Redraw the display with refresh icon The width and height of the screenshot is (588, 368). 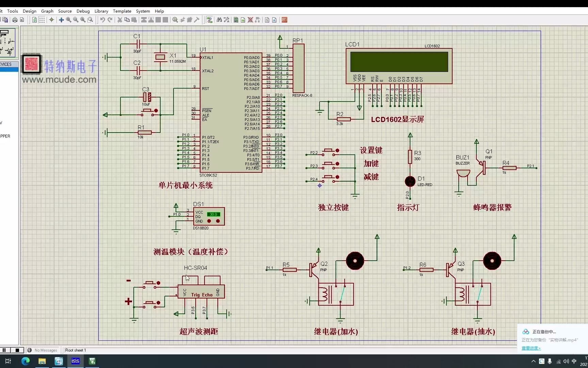pyautogui.click(x=34, y=20)
